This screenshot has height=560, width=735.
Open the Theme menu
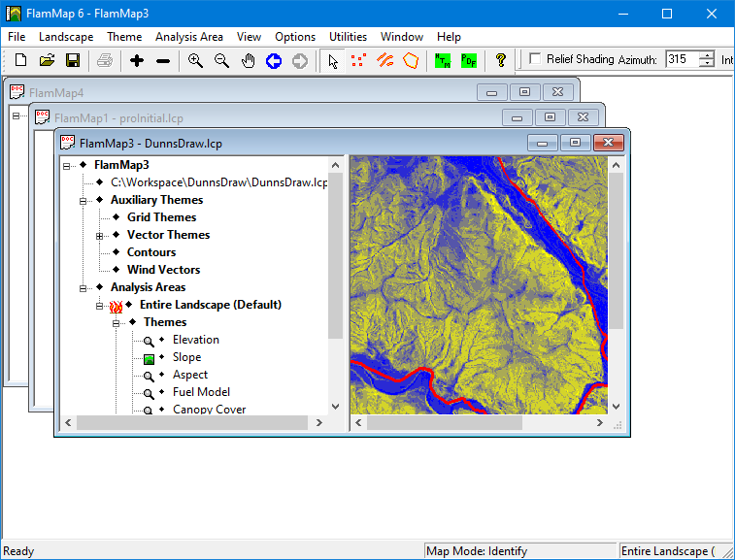[124, 37]
